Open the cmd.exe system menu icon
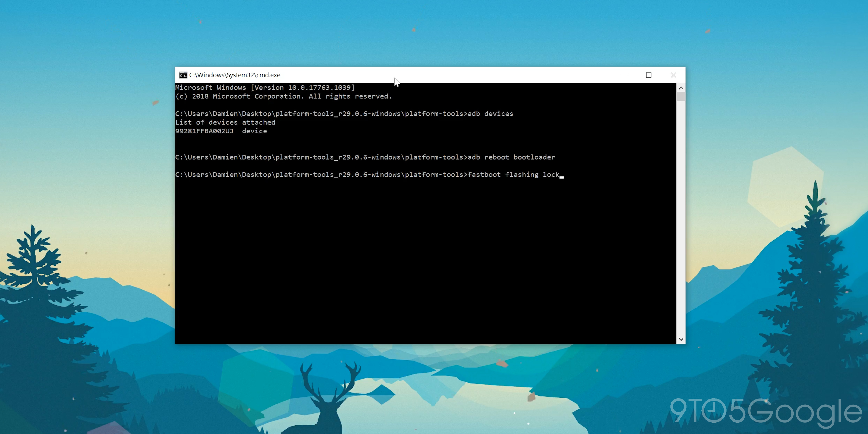This screenshot has width=868, height=434. coord(183,75)
